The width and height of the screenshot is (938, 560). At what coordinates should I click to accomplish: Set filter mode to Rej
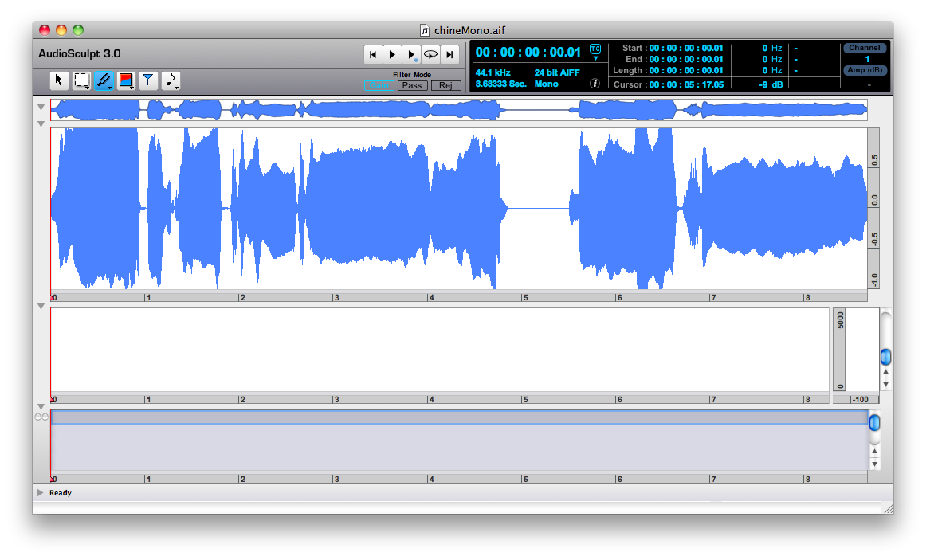[445, 85]
